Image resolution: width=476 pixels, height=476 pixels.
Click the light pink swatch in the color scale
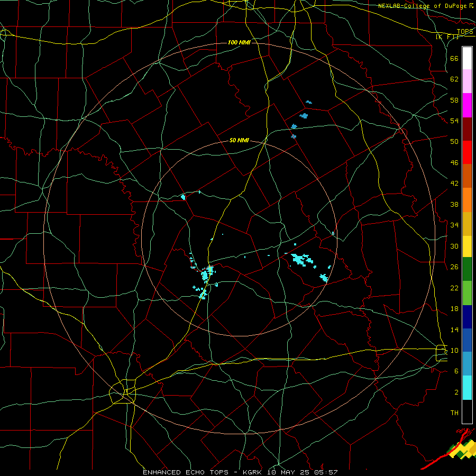point(467,81)
